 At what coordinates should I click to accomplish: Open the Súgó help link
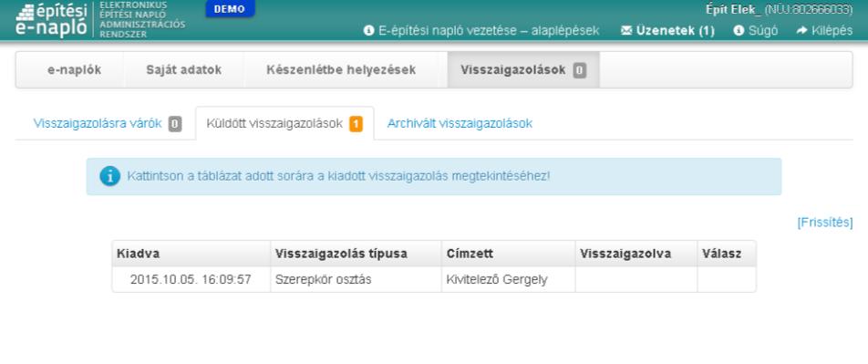[x=763, y=31]
